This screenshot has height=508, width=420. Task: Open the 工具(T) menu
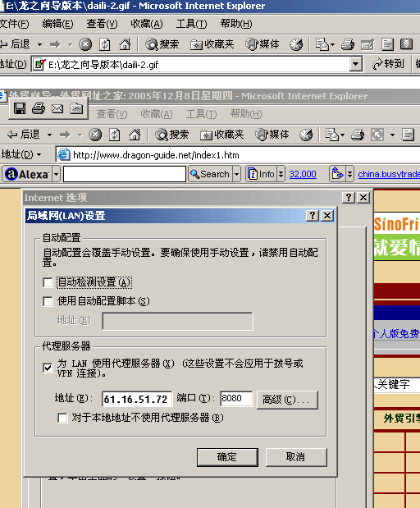191,24
